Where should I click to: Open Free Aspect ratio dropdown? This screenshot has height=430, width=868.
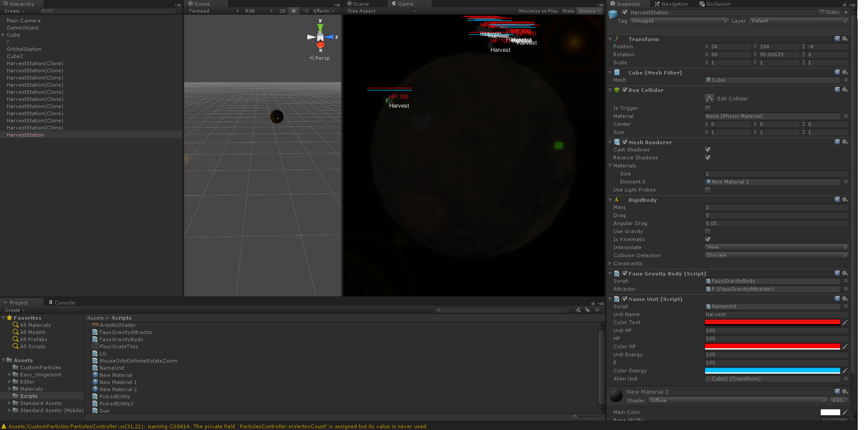(x=382, y=11)
